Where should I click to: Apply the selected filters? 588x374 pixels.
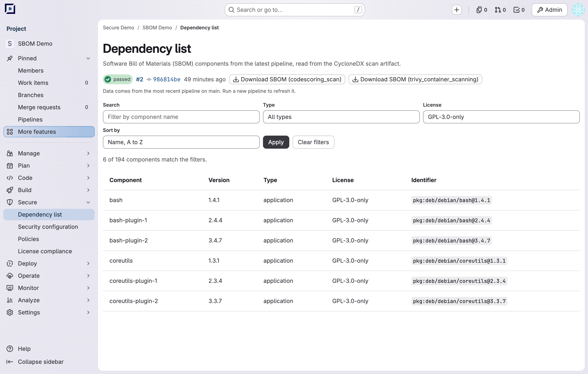click(276, 142)
